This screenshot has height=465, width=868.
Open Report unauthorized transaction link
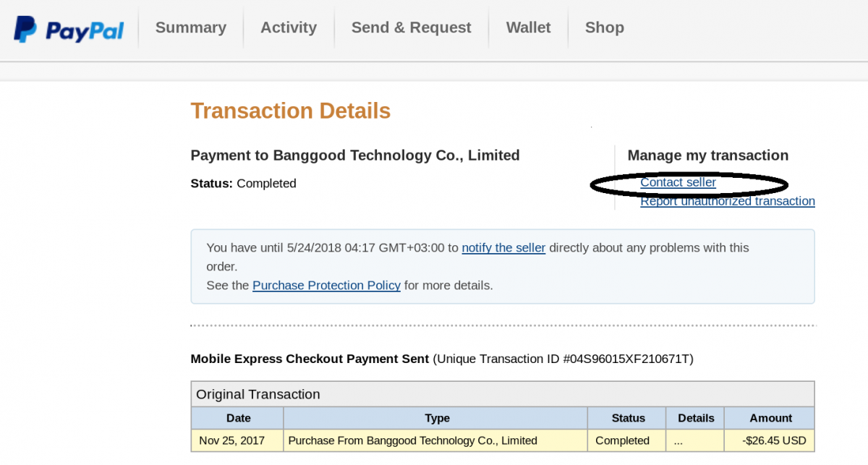pos(728,201)
